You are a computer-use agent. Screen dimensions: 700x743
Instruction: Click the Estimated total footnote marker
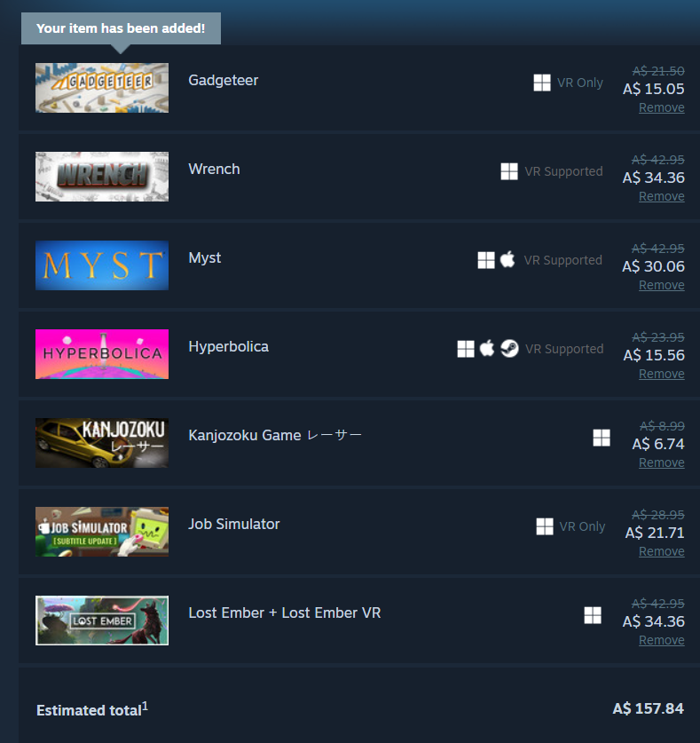point(146,706)
